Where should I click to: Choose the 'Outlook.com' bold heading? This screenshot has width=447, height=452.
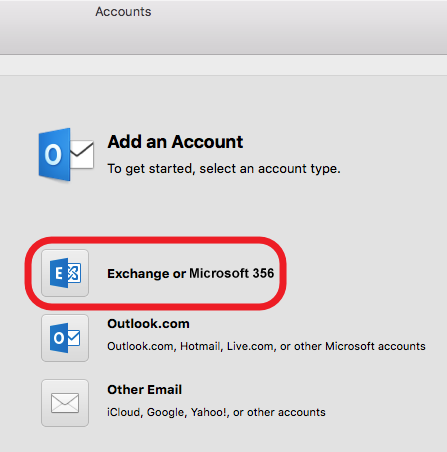[148, 324]
